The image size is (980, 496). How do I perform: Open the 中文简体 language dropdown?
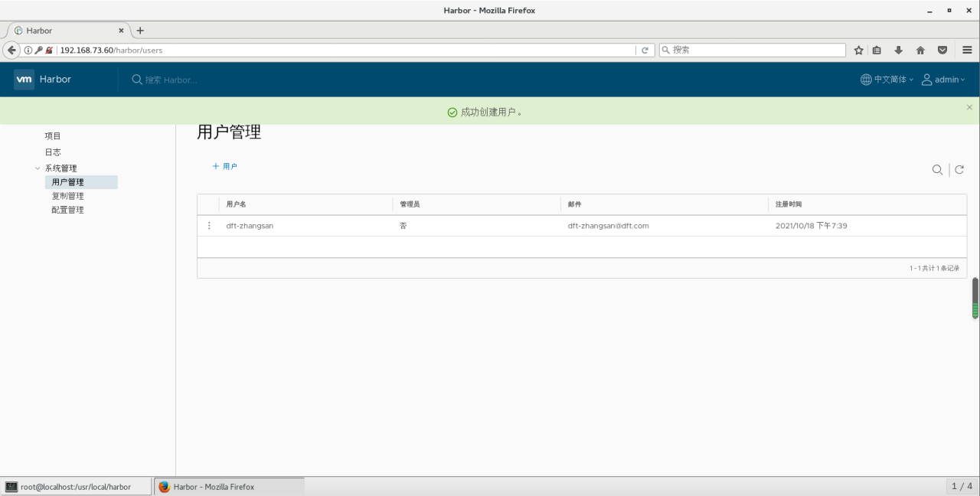886,79
